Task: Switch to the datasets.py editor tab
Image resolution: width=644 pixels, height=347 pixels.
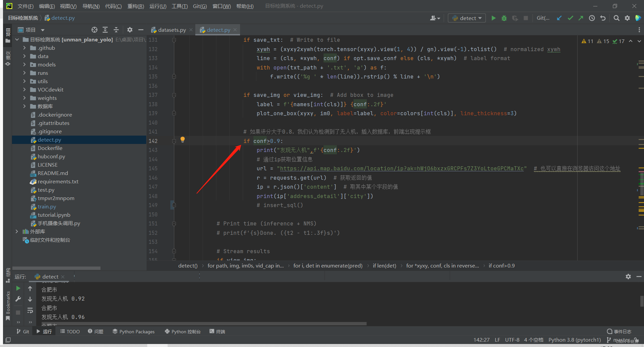Action: click(x=171, y=30)
